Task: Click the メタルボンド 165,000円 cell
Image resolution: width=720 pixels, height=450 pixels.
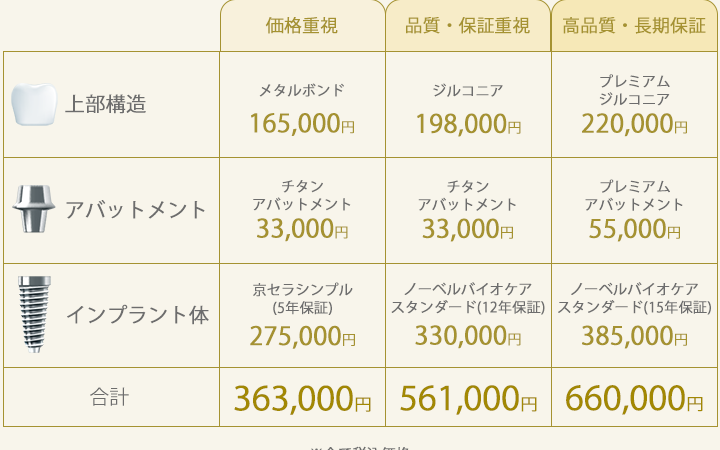Action: [302, 110]
